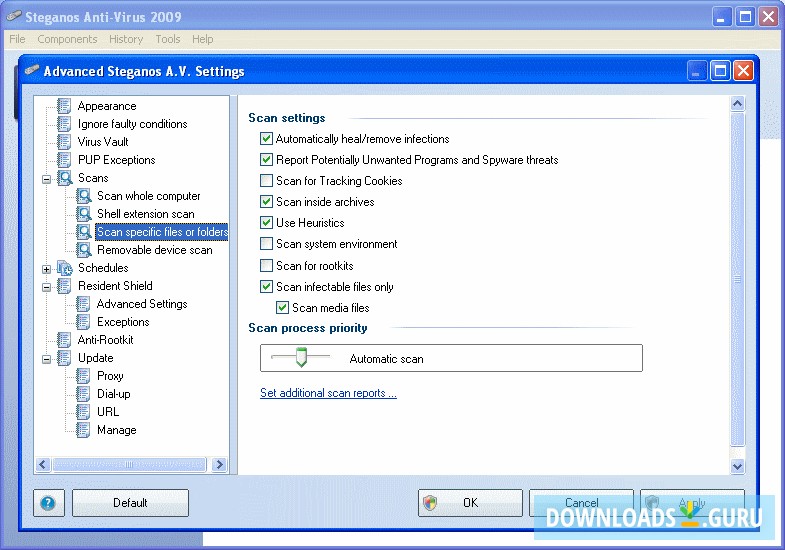Click the Default button
Screen dimensions: 785x550
pos(130,503)
